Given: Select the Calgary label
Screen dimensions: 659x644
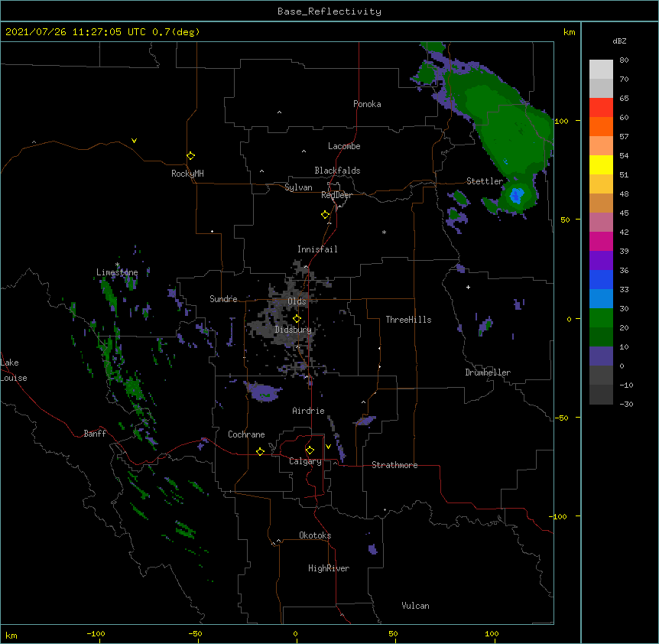Looking at the screenshot, I should tap(305, 461).
